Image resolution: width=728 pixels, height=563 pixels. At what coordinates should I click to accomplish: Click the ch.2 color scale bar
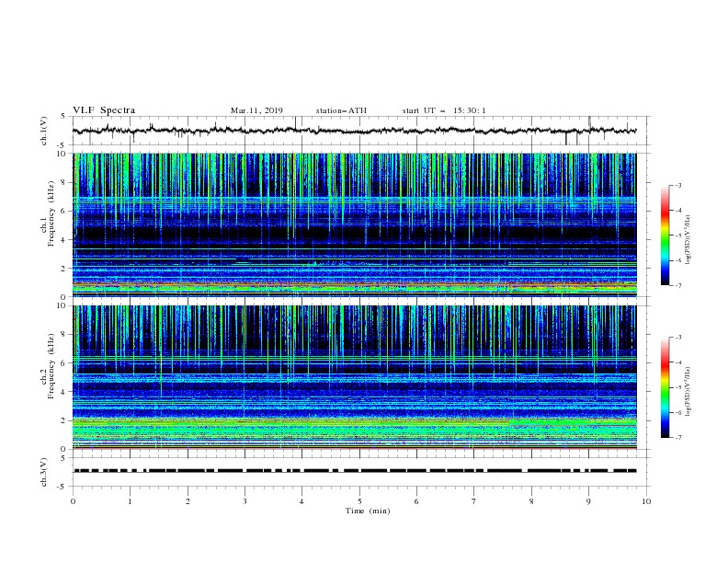point(665,387)
